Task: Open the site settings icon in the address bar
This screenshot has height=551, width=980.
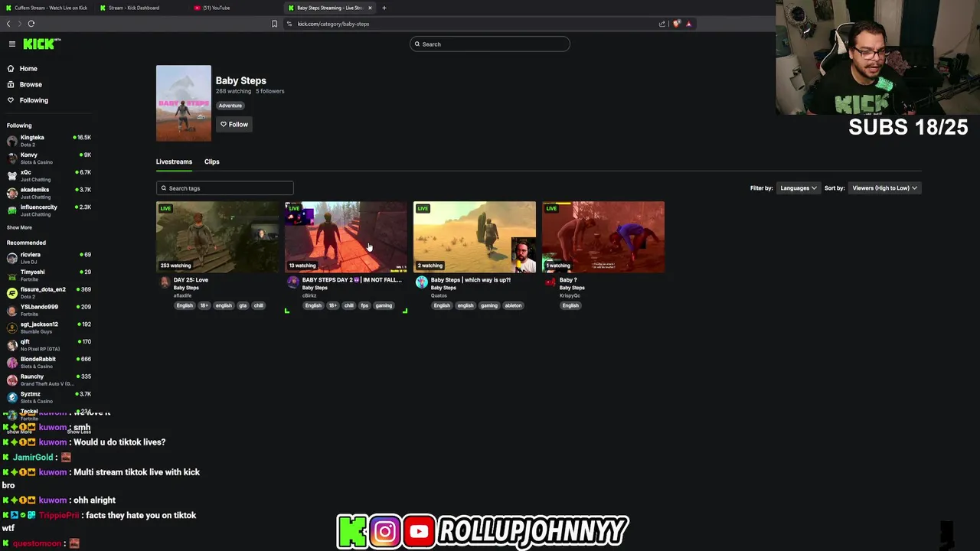Action: [x=289, y=24]
